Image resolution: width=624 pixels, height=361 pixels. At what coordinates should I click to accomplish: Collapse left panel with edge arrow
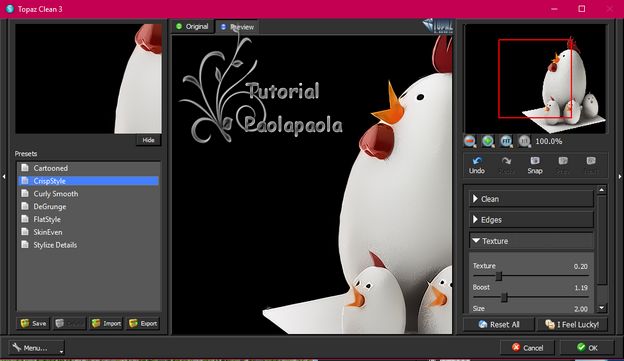click(4, 176)
